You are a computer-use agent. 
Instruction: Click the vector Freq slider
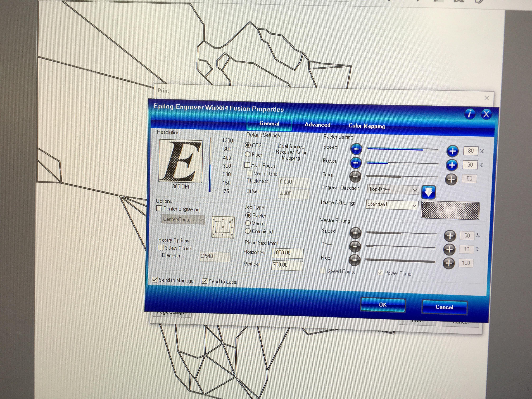pos(400,260)
